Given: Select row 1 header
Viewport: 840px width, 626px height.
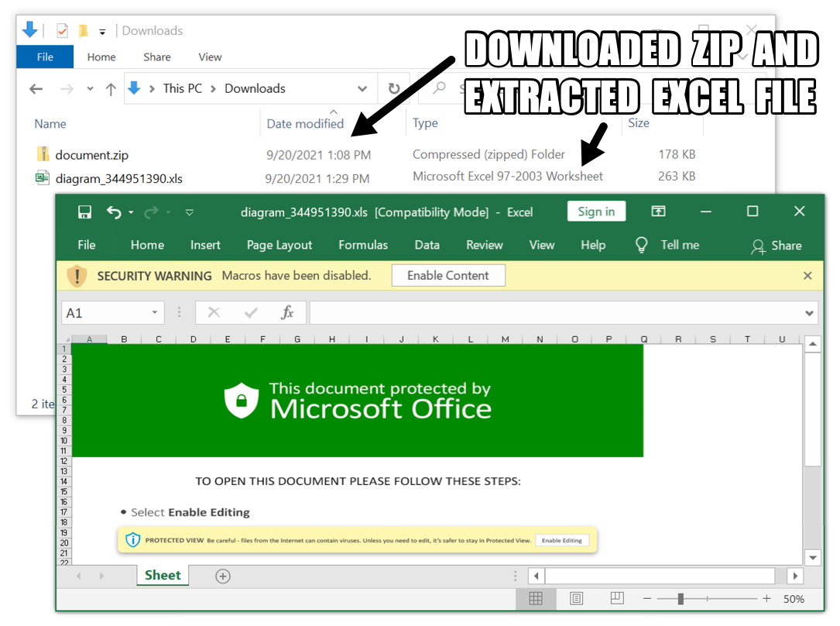Looking at the screenshot, I should [x=63, y=349].
